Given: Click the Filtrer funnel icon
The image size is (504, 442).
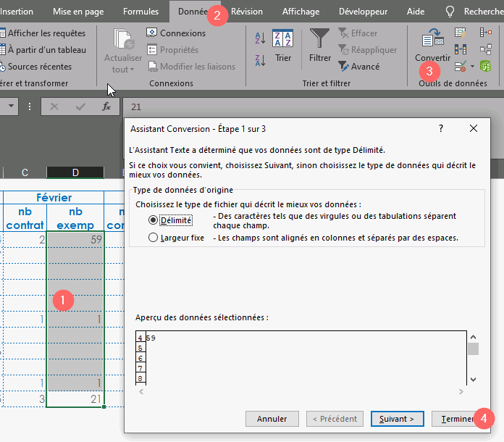Looking at the screenshot, I should tap(319, 38).
